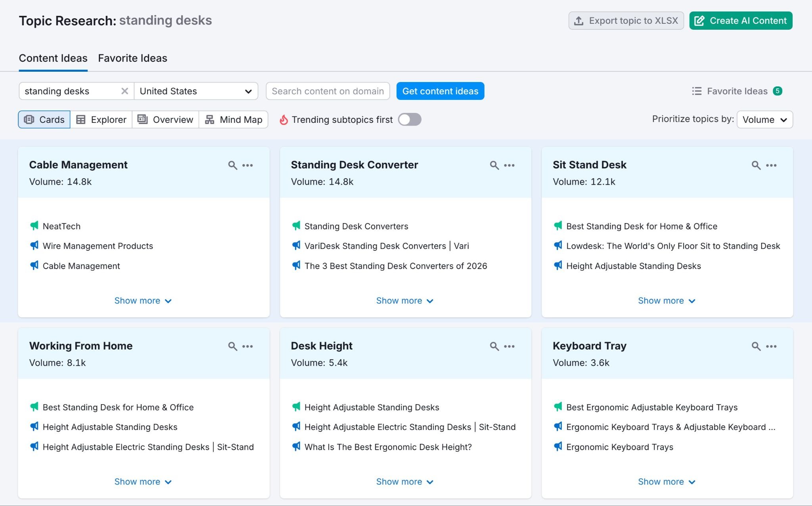
Task: Open Wire Management Products headline
Action: pos(98,246)
